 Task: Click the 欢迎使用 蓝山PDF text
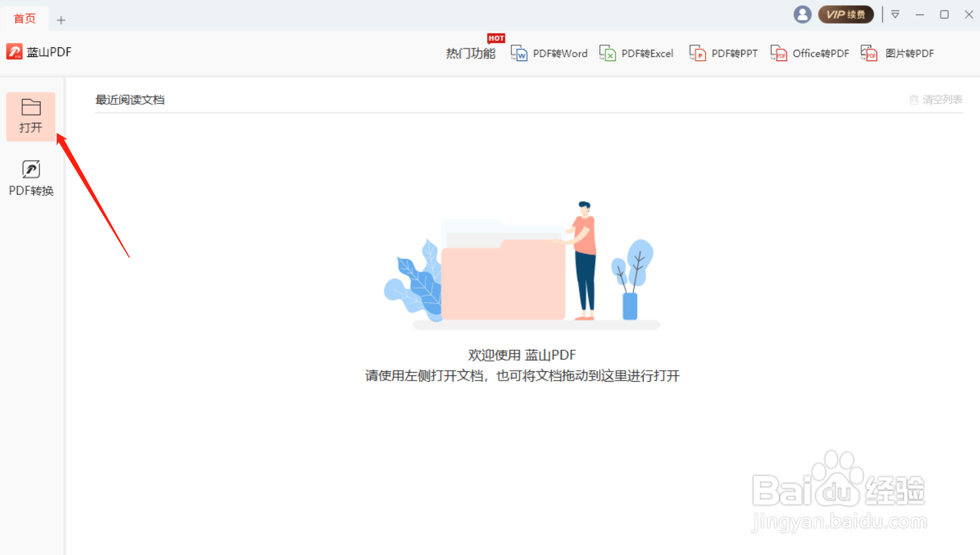tap(522, 355)
